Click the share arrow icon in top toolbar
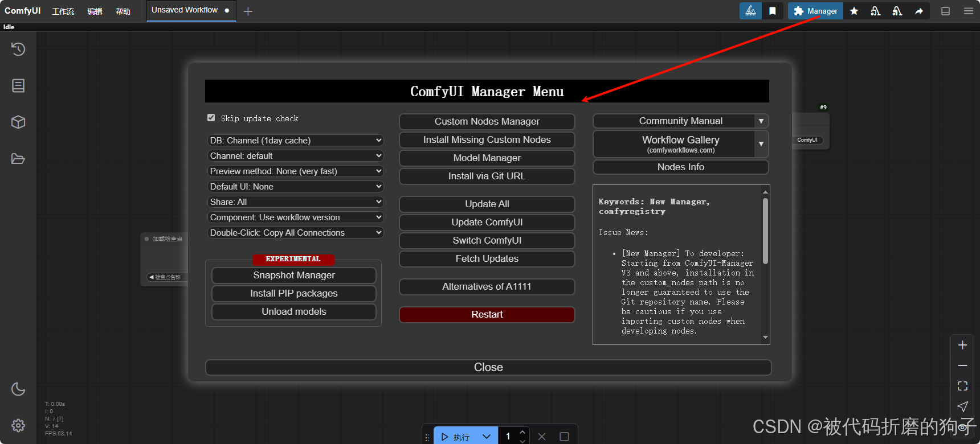The height and width of the screenshot is (444, 980). [x=919, y=11]
